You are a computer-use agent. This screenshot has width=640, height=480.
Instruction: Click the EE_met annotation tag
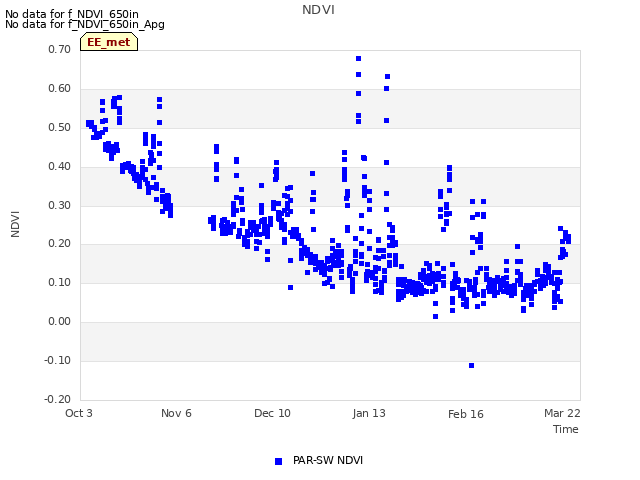[109, 42]
